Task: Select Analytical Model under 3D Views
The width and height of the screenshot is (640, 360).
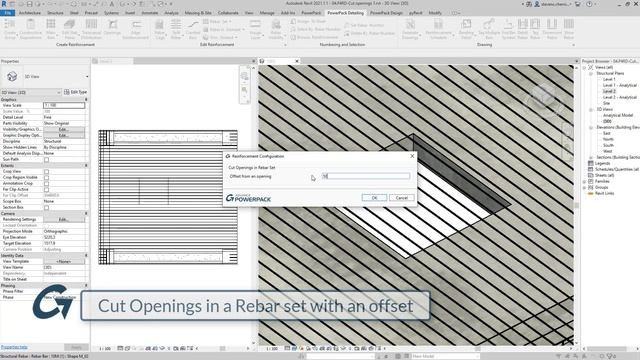Action: pyautogui.click(x=618, y=116)
